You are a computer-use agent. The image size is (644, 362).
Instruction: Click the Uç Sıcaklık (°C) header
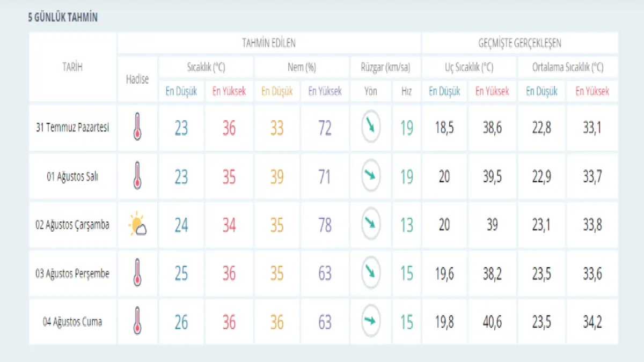(469, 68)
